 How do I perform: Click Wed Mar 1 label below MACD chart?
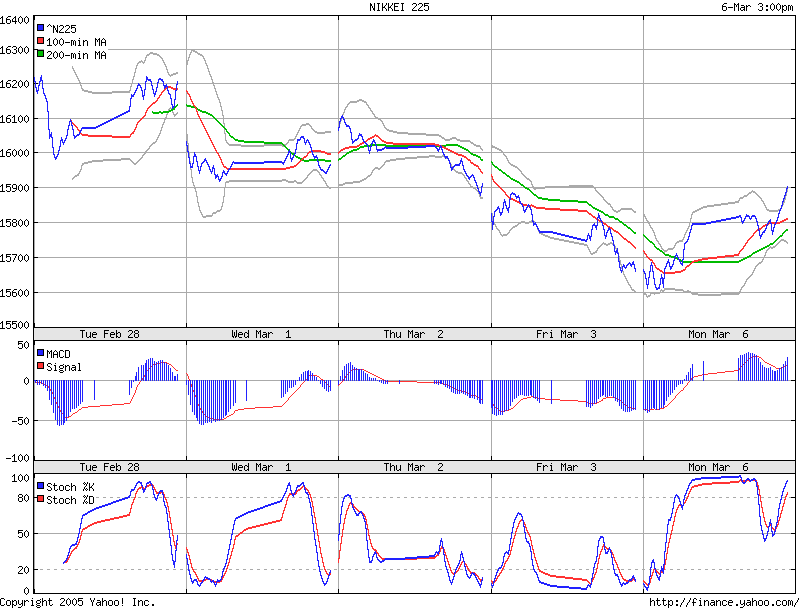[x=261, y=467]
